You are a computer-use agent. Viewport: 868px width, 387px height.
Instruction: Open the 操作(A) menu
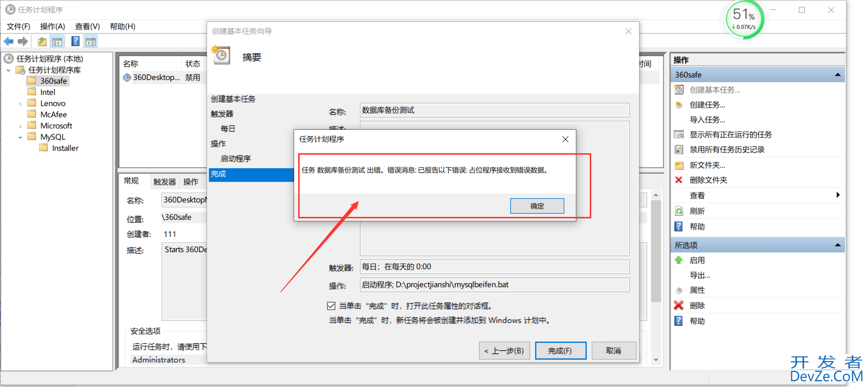tap(52, 26)
